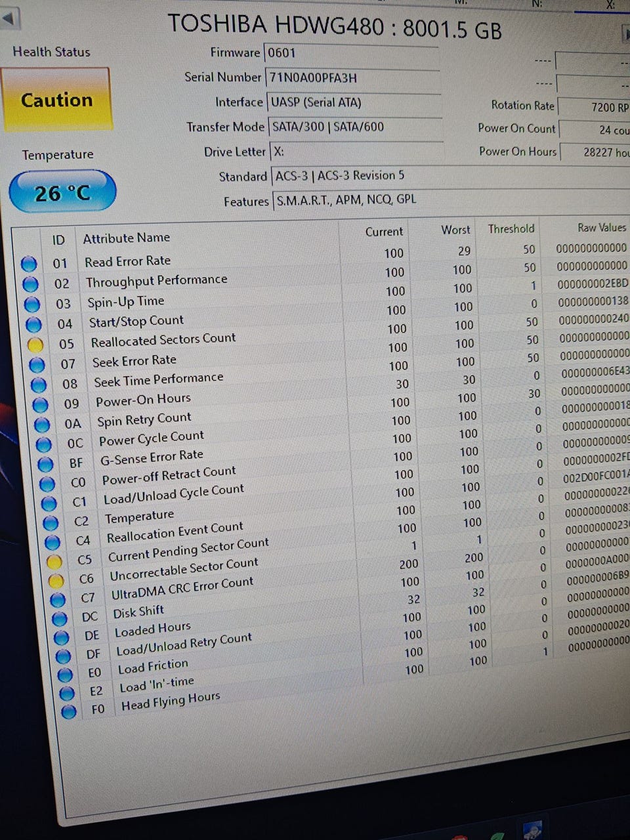Select the G-Sense Error Rate text
Screen dimensions: 630x840
tap(152, 457)
